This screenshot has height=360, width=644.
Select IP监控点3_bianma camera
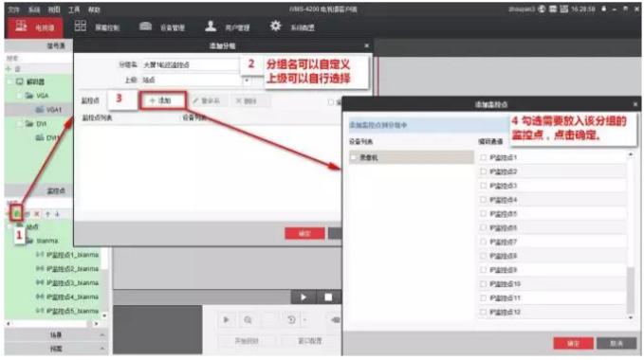[x=67, y=282]
